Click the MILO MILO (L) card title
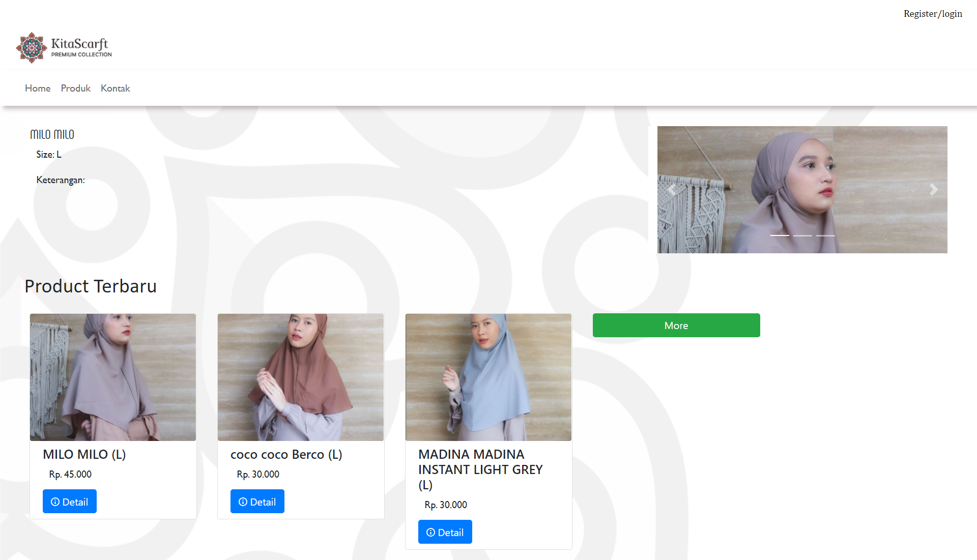 tap(84, 454)
